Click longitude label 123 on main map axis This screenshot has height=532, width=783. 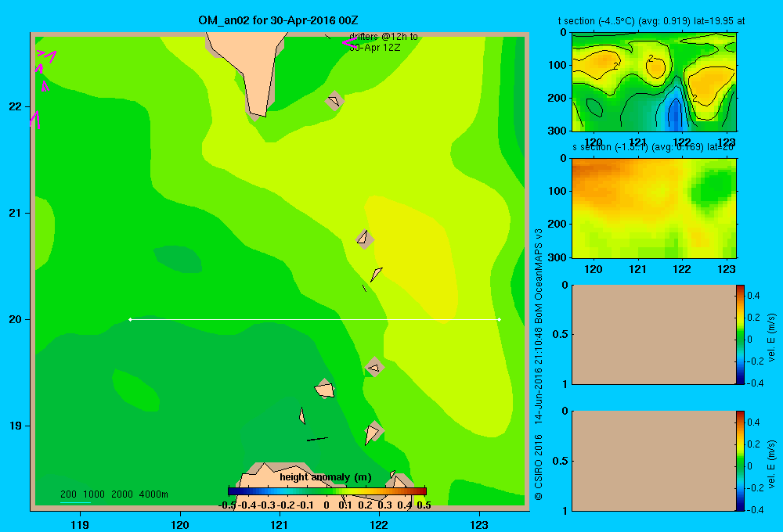tap(479, 524)
